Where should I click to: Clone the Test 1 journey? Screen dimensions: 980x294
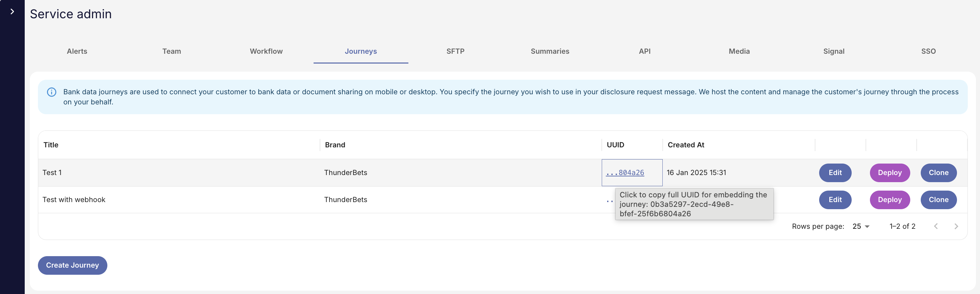[x=938, y=173]
